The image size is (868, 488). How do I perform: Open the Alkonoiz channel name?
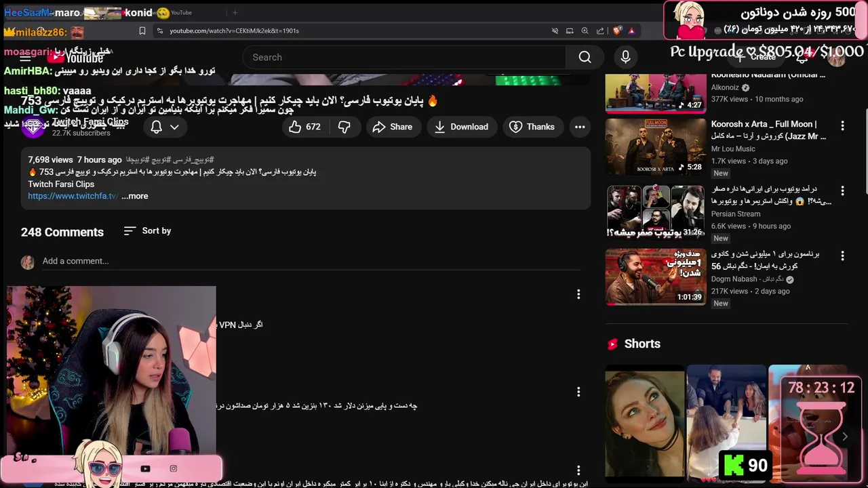[725, 88]
